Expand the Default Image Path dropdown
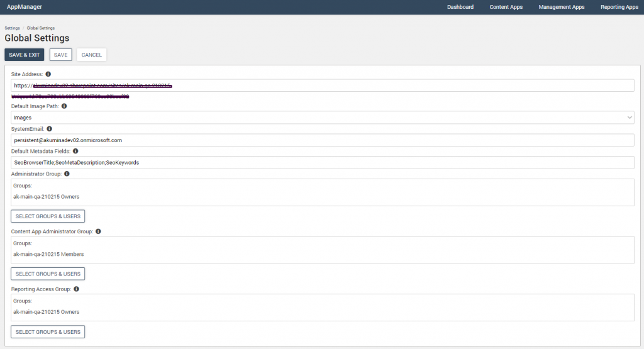This screenshot has height=349, width=644. (630, 118)
